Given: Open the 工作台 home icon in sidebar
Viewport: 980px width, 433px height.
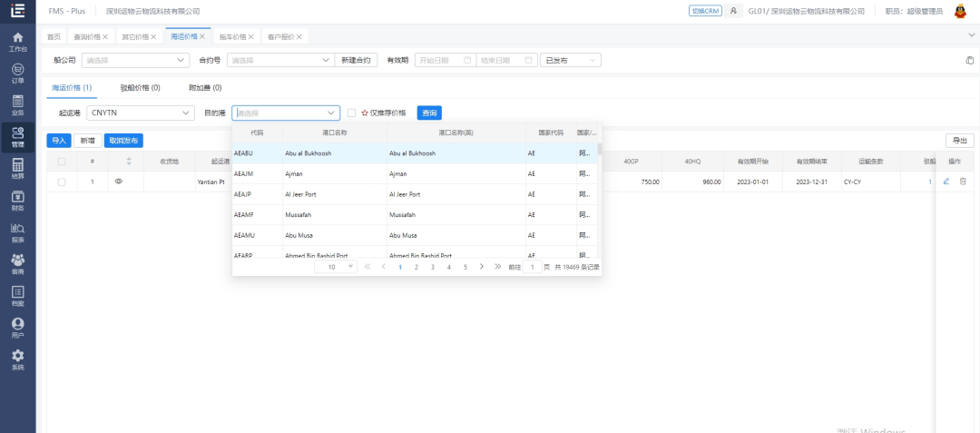Looking at the screenshot, I should pyautogui.click(x=17, y=41).
